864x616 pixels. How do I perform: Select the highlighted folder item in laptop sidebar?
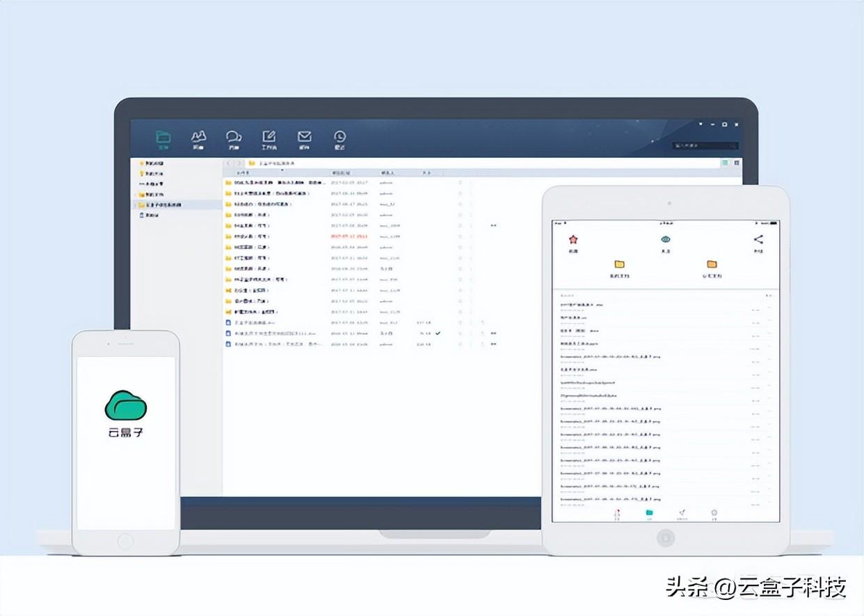(x=177, y=205)
